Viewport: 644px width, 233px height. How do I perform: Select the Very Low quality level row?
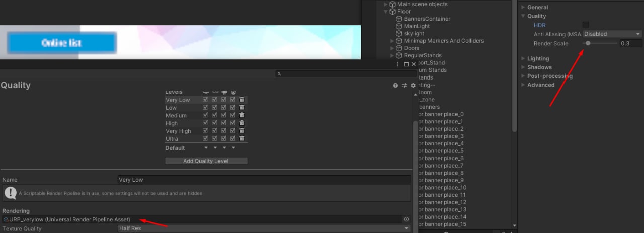[206, 100]
